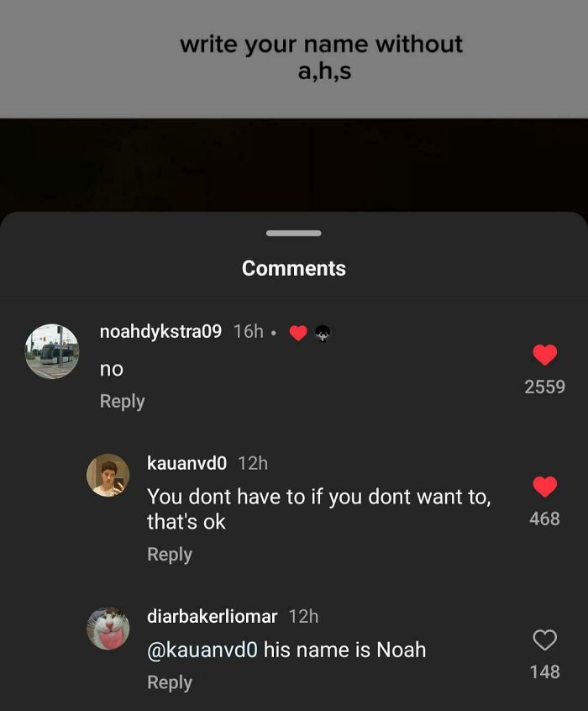Tap the dimmed video area above comments
The height and width of the screenshot is (711, 588).
pos(294,164)
